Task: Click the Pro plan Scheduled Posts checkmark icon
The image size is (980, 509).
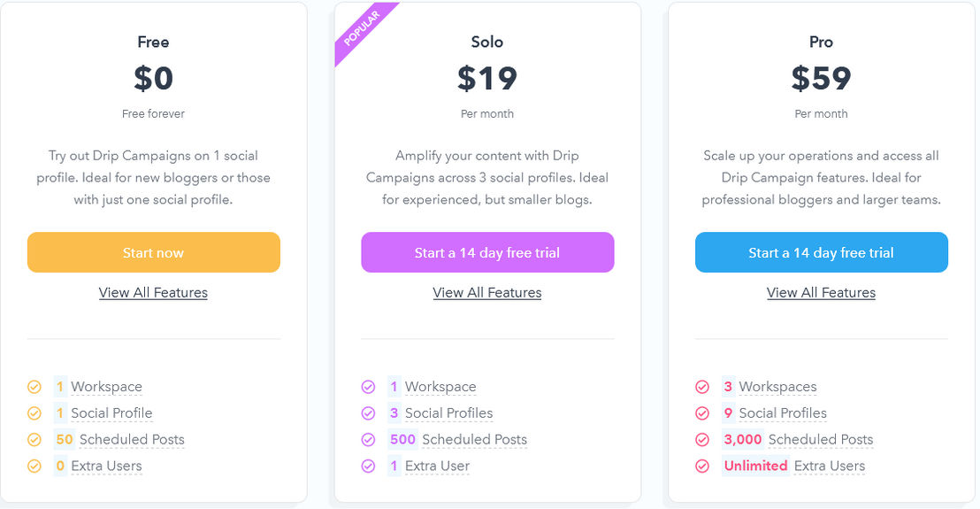Action: [x=702, y=440]
